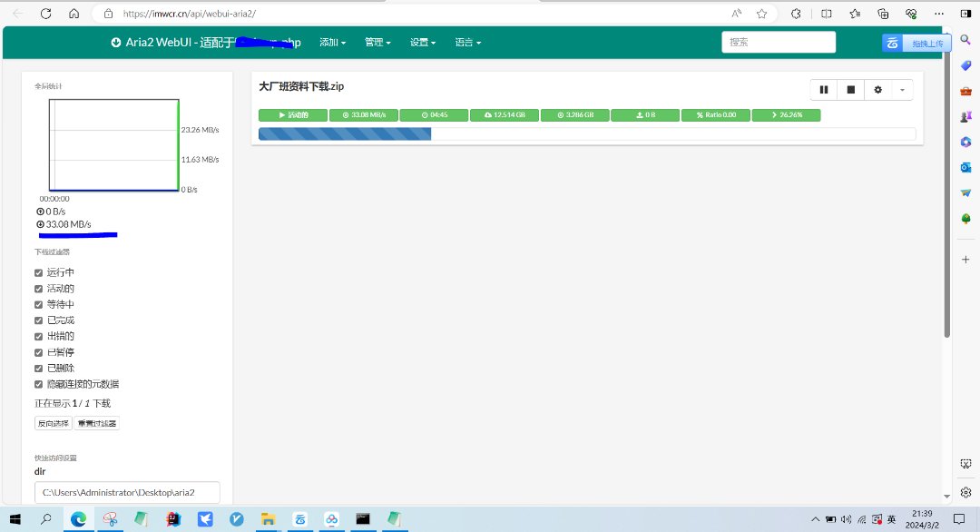The image size is (980, 532).
Task: Toggle the 已完成 filter checkbox
Action: (38, 320)
